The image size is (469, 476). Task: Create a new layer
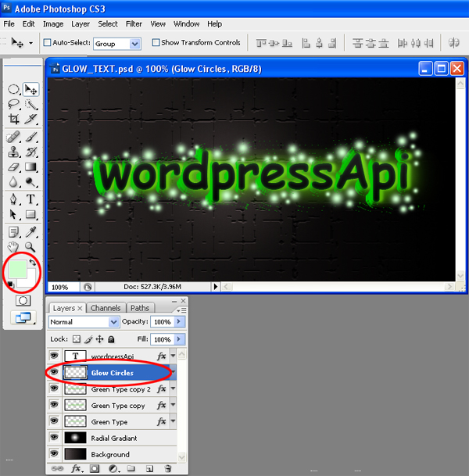149,468
